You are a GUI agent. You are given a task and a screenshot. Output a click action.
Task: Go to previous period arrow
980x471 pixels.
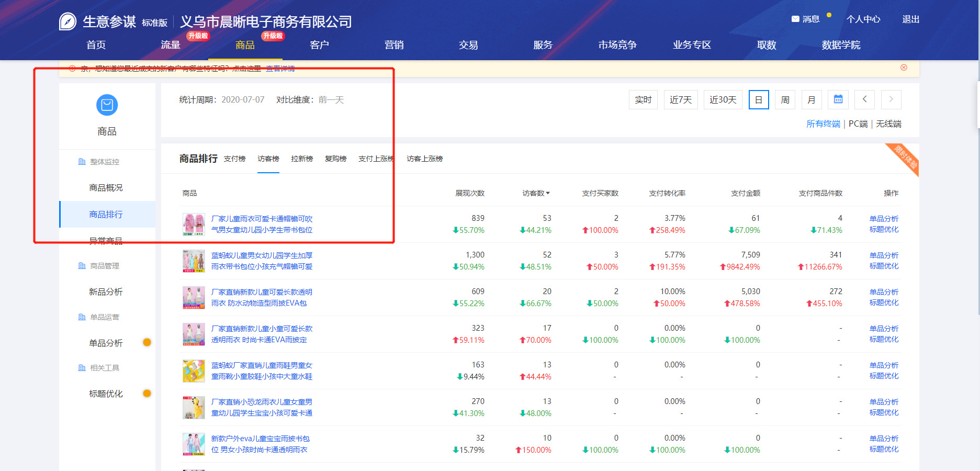[x=864, y=99]
